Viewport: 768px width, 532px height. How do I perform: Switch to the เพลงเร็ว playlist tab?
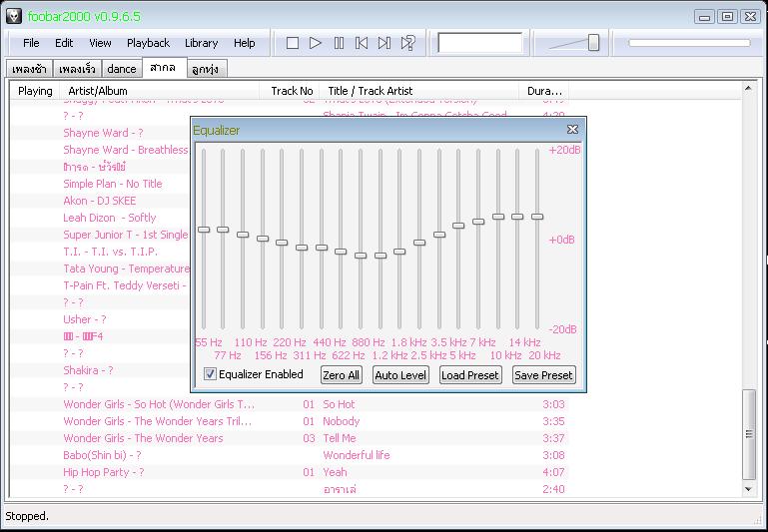click(x=77, y=69)
